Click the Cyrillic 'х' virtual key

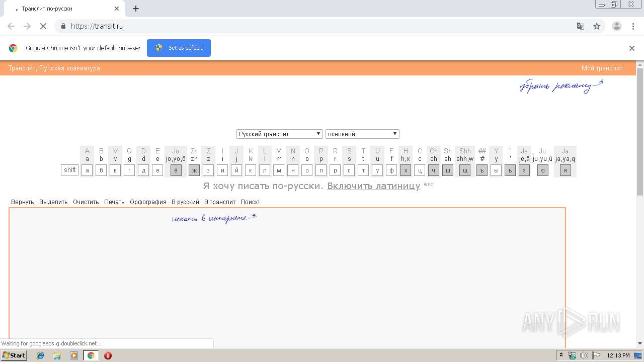pos(406,170)
